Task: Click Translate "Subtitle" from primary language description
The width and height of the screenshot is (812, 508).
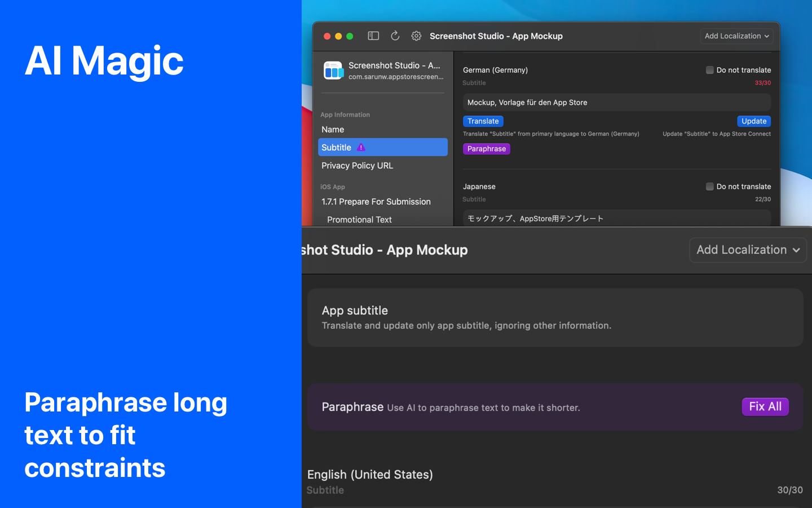Action: [551, 134]
